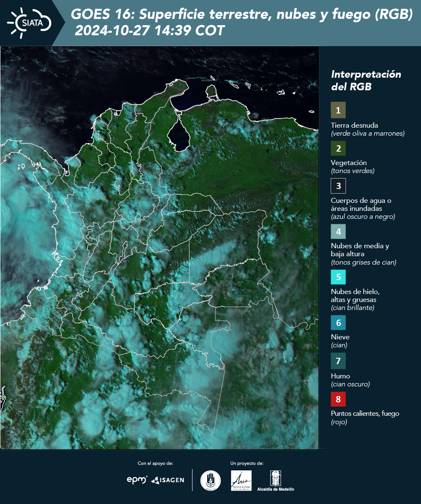Click the note '(tonos grises de cian)'

(x=364, y=262)
